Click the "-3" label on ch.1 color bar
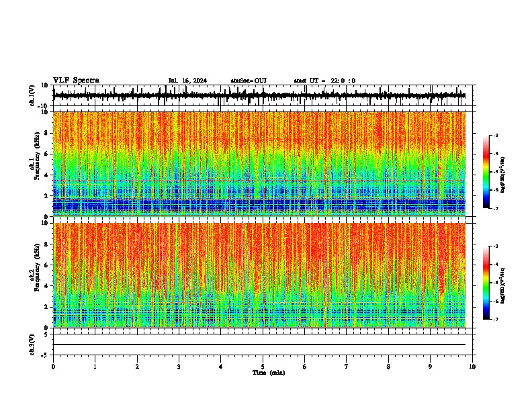This screenshot has width=532, height=411. click(x=496, y=135)
